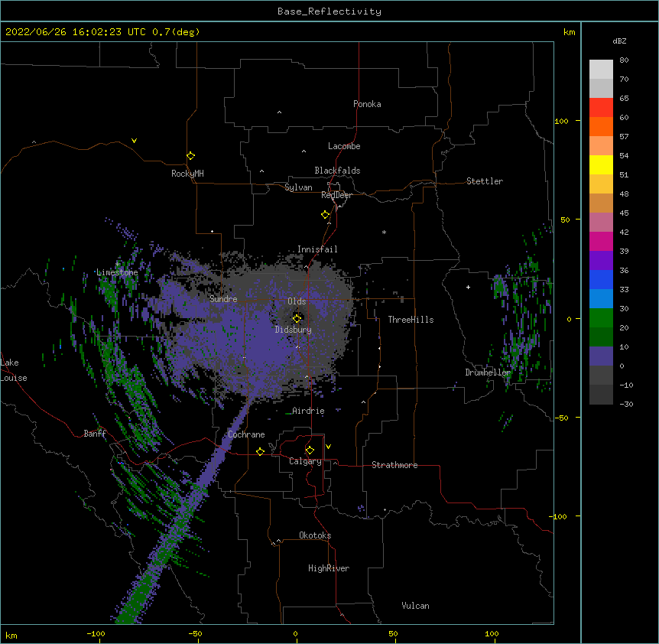The height and width of the screenshot is (644, 659).
Task: Select the 80 dBZ white color swatch
Action: click(601, 69)
